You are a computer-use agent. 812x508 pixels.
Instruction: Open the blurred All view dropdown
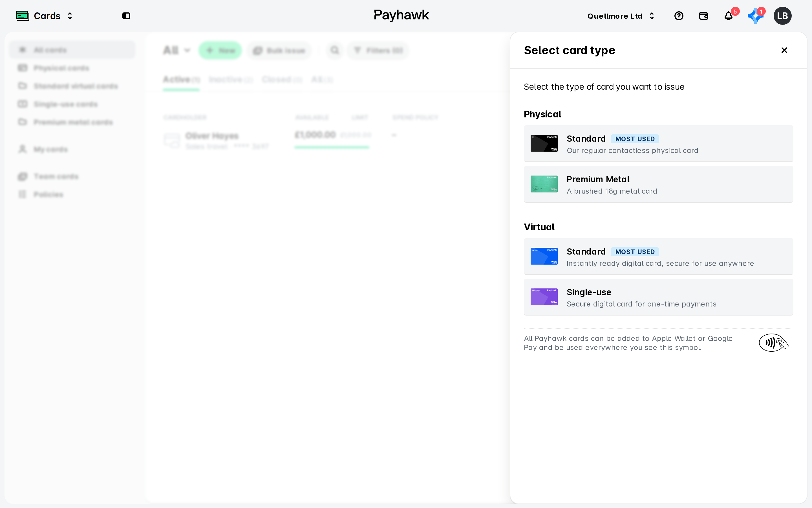(177, 51)
